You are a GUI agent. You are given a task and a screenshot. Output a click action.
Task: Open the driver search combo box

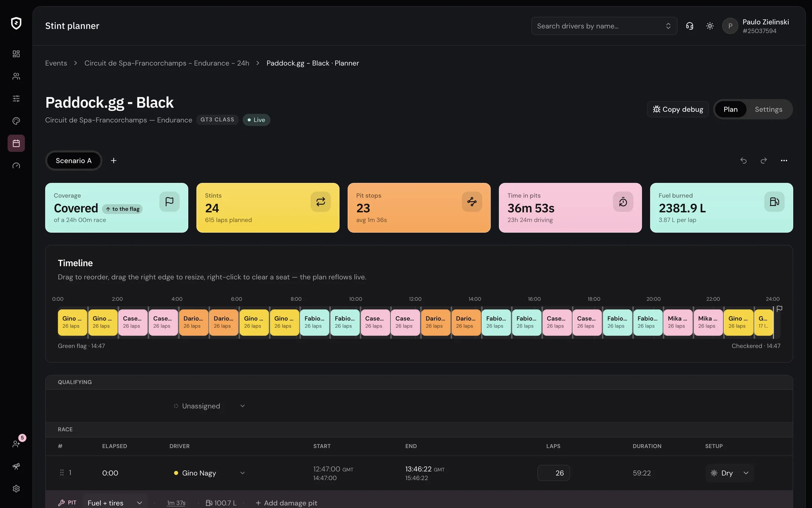pos(604,26)
